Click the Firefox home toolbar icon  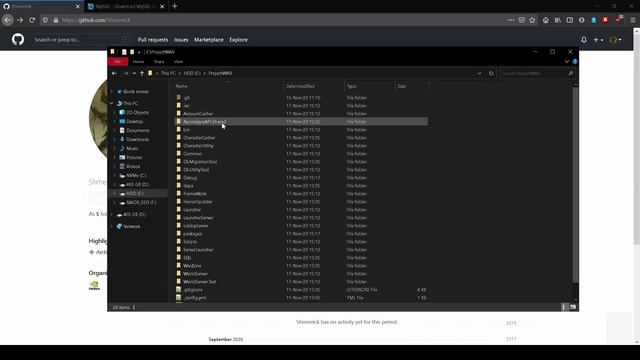[x=546, y=20]
